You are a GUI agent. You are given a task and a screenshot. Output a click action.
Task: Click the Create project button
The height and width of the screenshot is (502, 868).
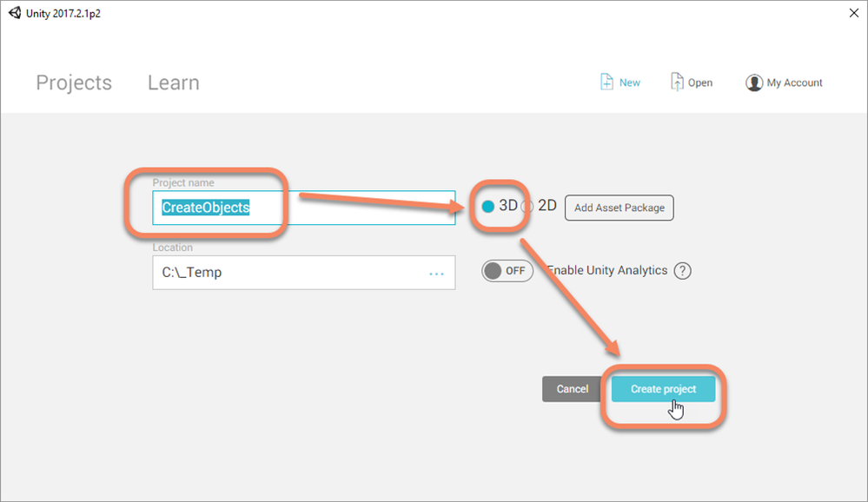pos(663,388)
